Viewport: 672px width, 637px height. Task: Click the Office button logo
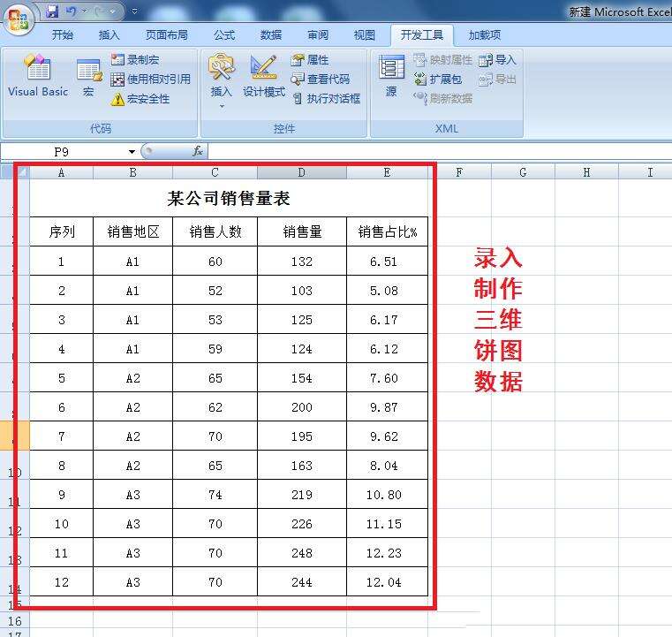pos(18,19)
